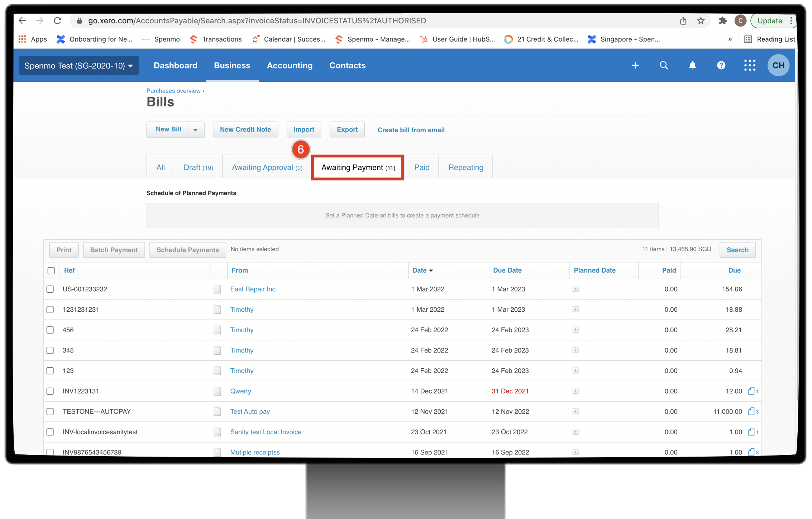Open the Contacts menu
812x519 pixels.
pyautogui.click(x=347, y=65)
